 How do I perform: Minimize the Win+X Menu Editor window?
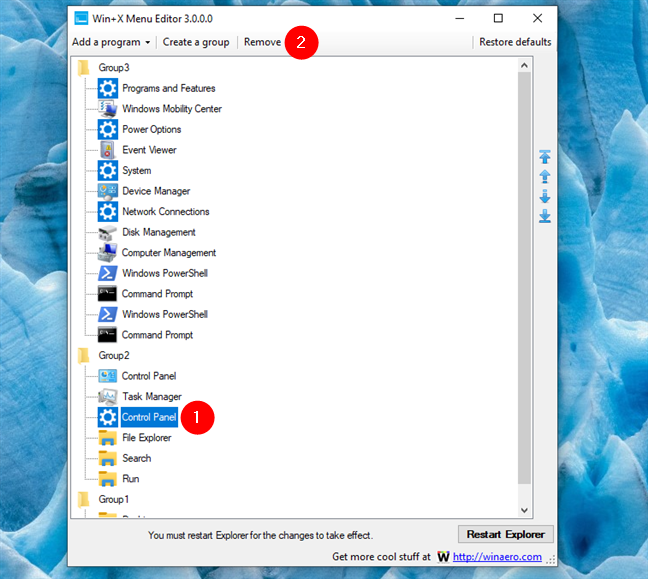point(460,18)
